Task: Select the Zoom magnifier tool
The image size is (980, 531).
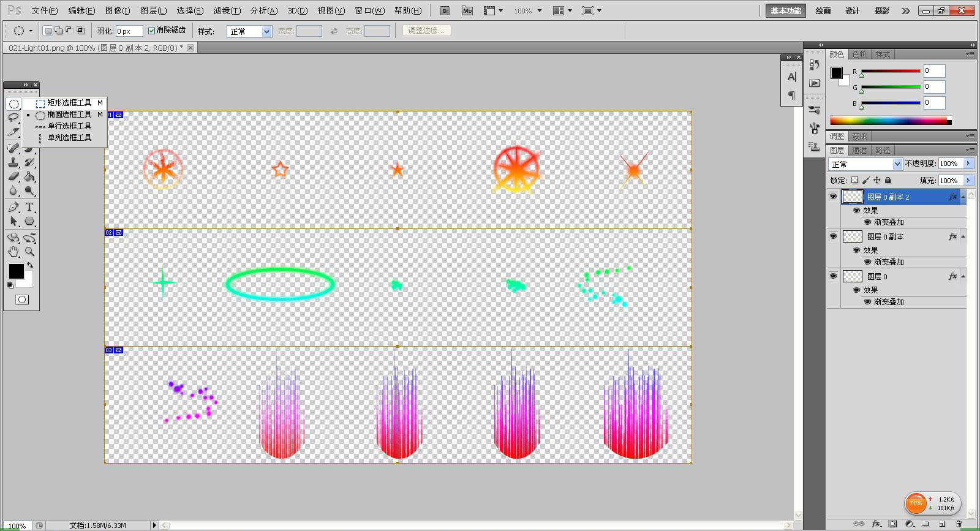Action: pyautogui.click(x=29, y=252)
